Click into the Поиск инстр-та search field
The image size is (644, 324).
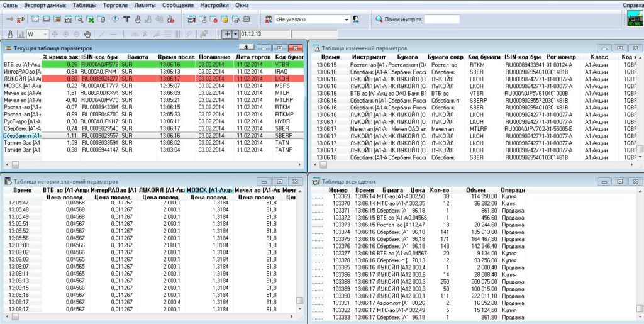(x=441, y=20)
